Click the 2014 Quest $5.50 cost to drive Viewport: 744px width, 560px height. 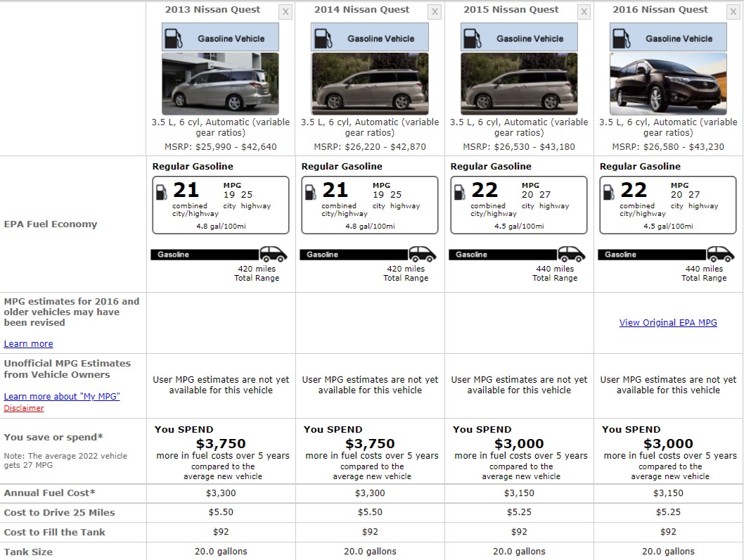[370, 512]
